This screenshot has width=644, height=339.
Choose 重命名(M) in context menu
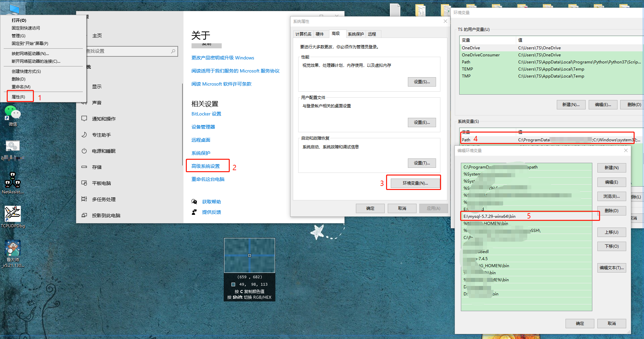pos(21,87)
